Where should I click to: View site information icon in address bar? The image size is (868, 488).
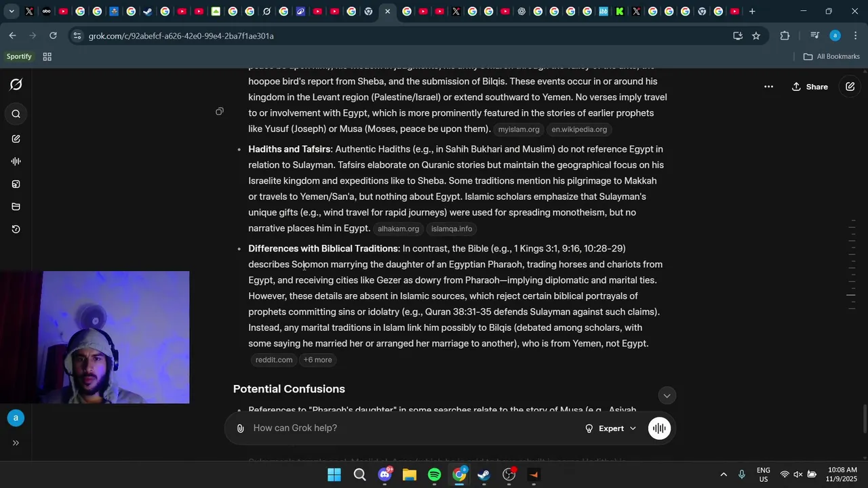(x=77, y=36)
